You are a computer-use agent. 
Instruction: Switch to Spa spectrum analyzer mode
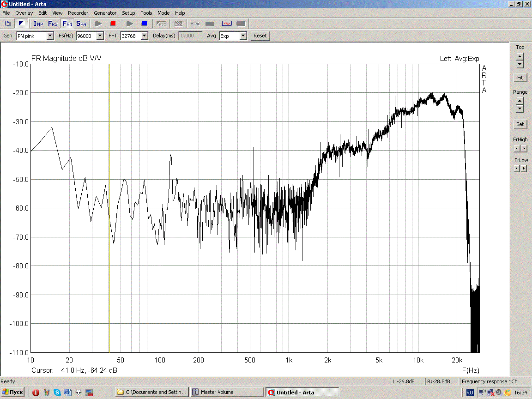click(x=81, y=24)
